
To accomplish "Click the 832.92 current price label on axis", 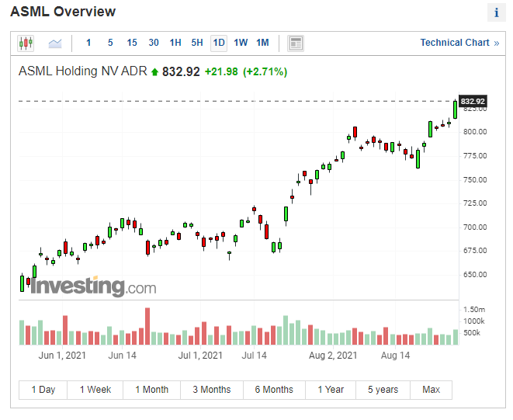I will click(473, 101).
